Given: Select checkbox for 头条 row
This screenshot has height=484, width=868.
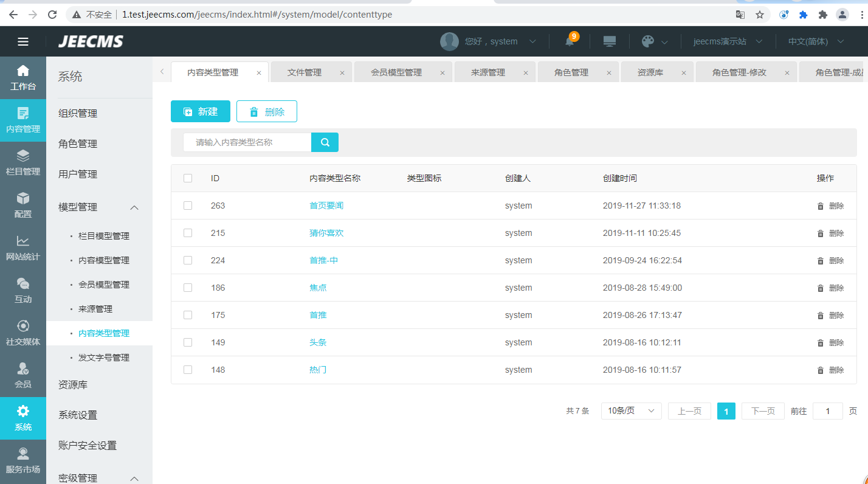Looking at the screenshot, I should (x=188, y=342).
